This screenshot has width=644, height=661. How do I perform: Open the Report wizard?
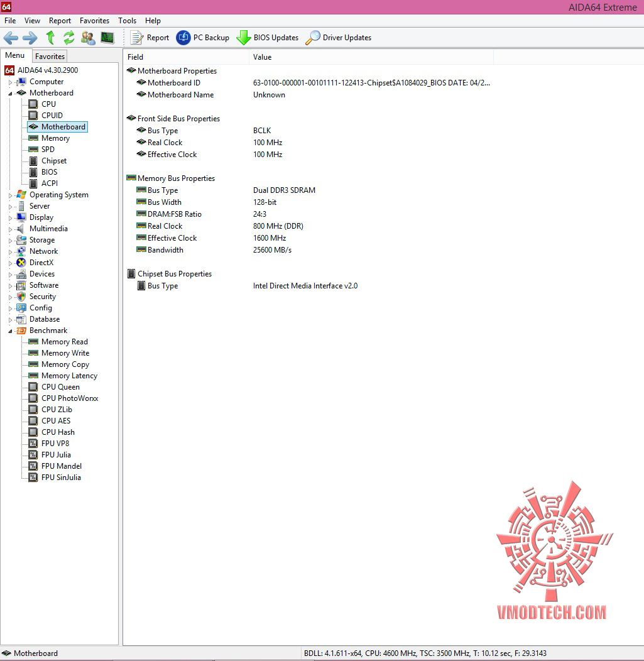click(x=149, y=38)
